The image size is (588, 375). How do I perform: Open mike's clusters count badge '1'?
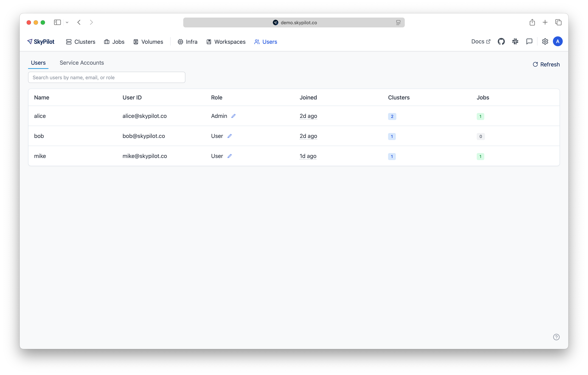[x=392, y=156]
